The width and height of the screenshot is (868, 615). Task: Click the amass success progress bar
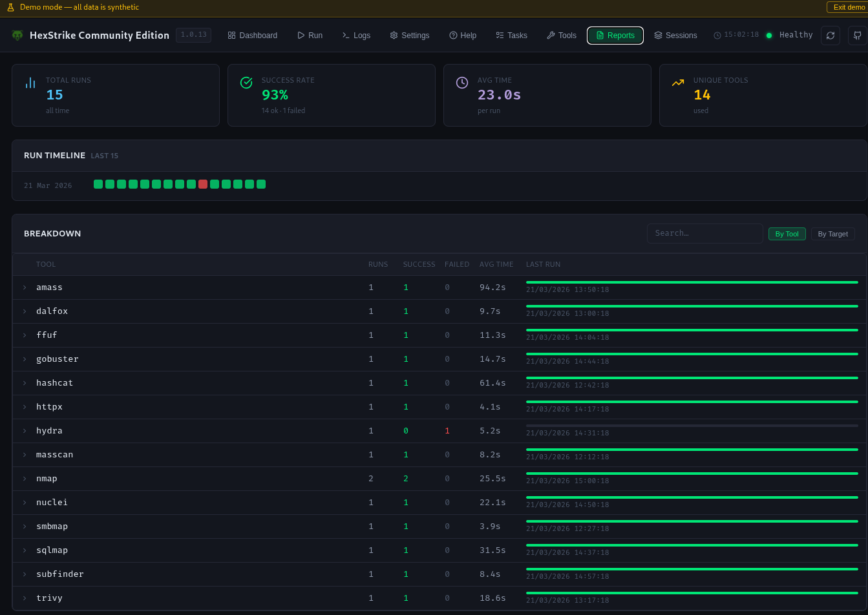coord(692,282)
